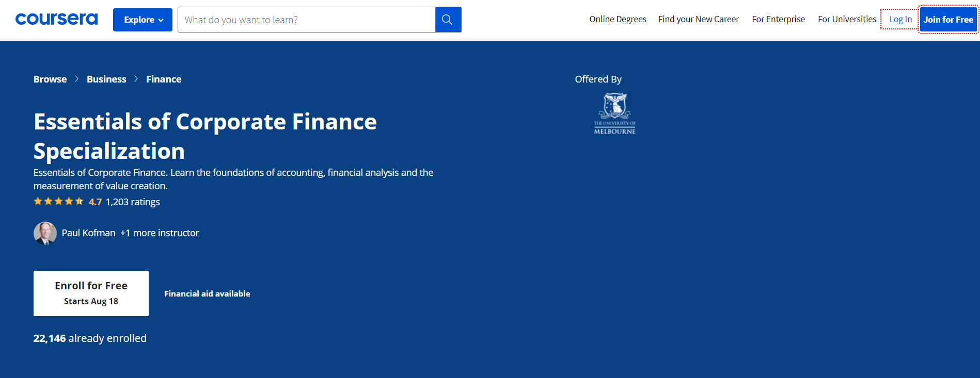Click the chevron between Browse and Business
The image size is (980, 378).
pos(77,79)
